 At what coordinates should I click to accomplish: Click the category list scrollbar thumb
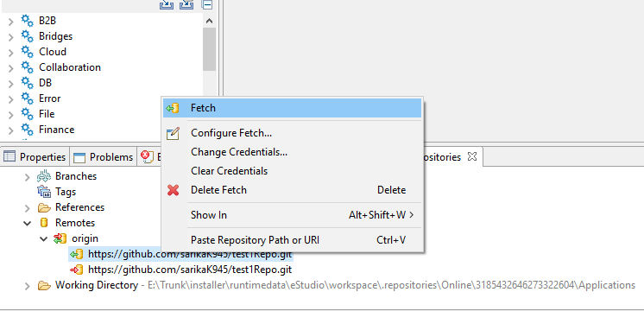[x=209, y=49]
